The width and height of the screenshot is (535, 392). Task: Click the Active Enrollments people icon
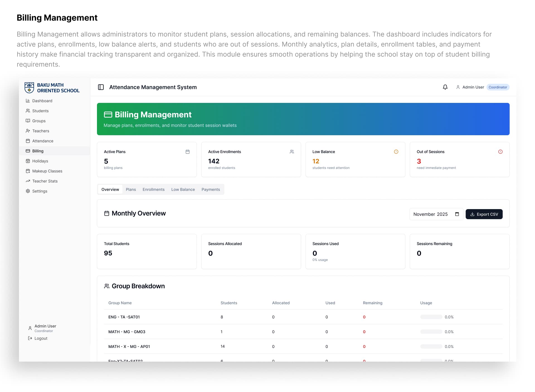tap(292, 152)
